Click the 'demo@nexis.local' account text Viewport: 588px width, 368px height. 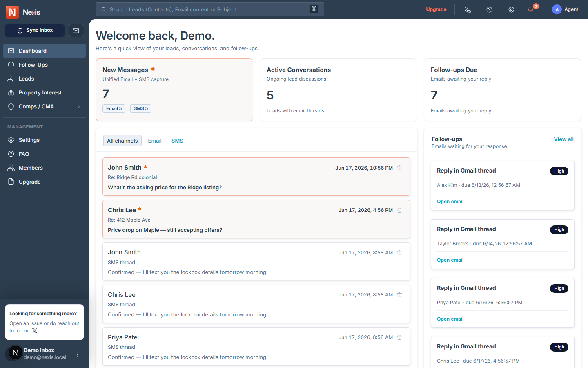[x=45, y=357]
